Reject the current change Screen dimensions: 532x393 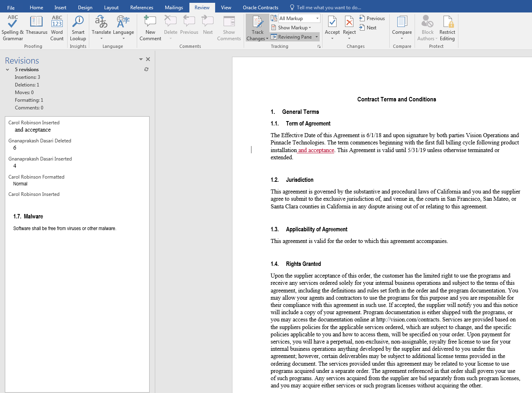[x=349, y=28]
